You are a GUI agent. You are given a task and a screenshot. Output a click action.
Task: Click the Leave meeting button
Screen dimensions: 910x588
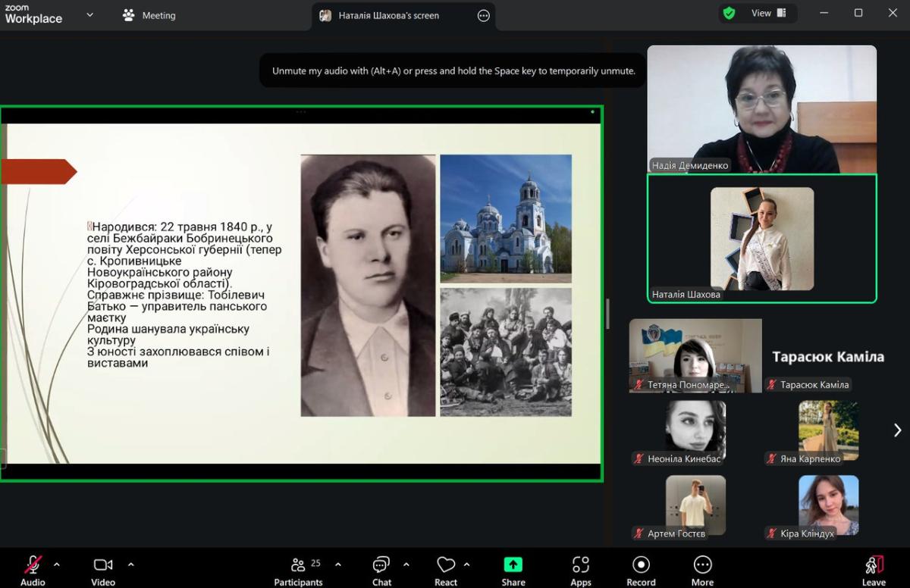pos(874,570)
